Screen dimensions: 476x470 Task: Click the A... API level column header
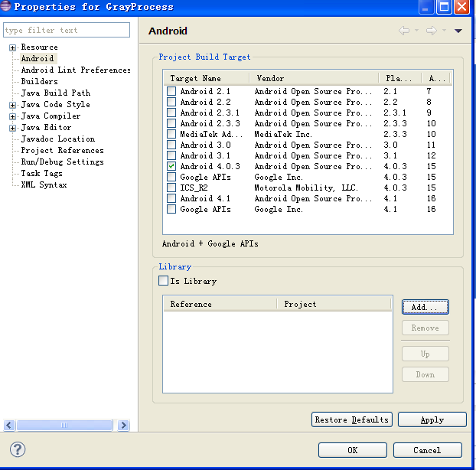[436, 78]
